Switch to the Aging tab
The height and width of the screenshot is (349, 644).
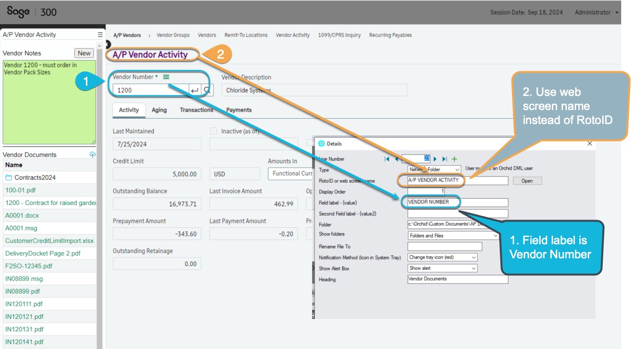(159, 110)
